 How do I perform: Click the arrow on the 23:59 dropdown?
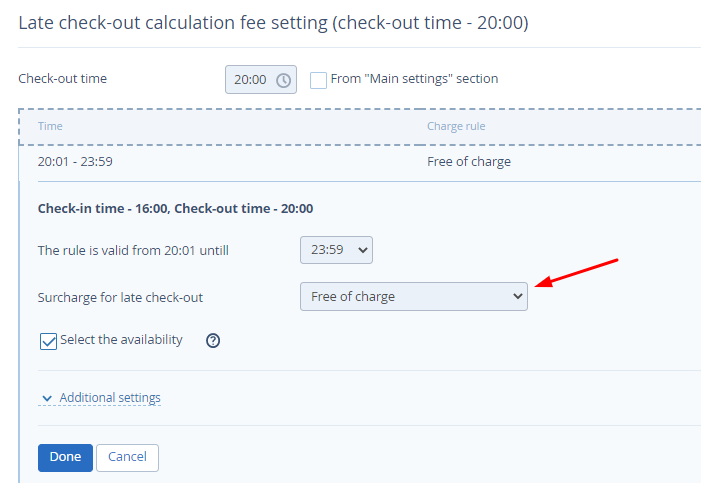(x=363, y=250)
